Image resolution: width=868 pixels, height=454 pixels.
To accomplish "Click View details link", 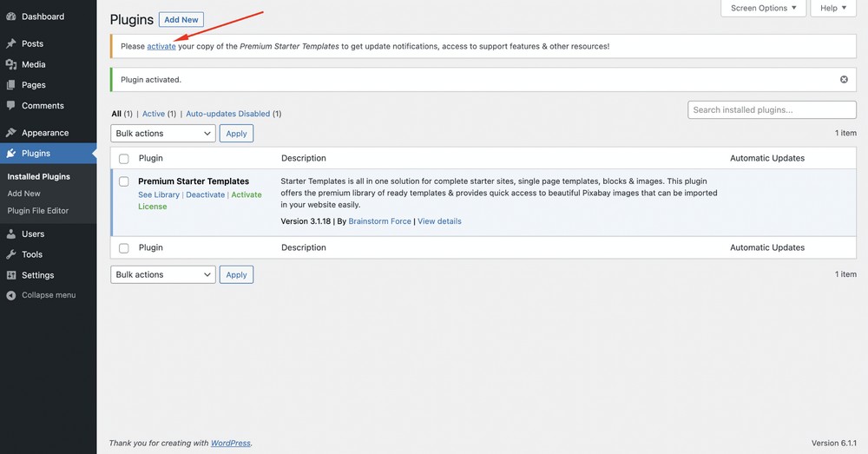I will [439, 220].
